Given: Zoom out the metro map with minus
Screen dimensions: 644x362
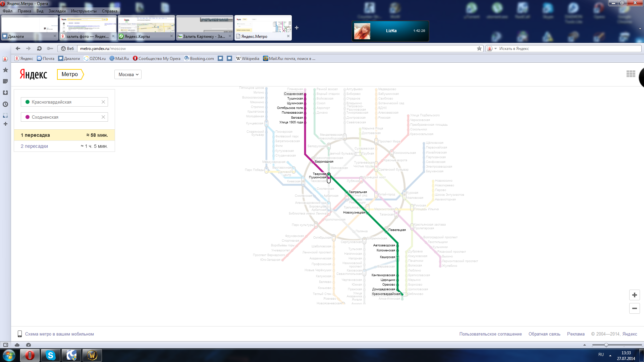Looking at the screenshot, I should pos(634,308).
